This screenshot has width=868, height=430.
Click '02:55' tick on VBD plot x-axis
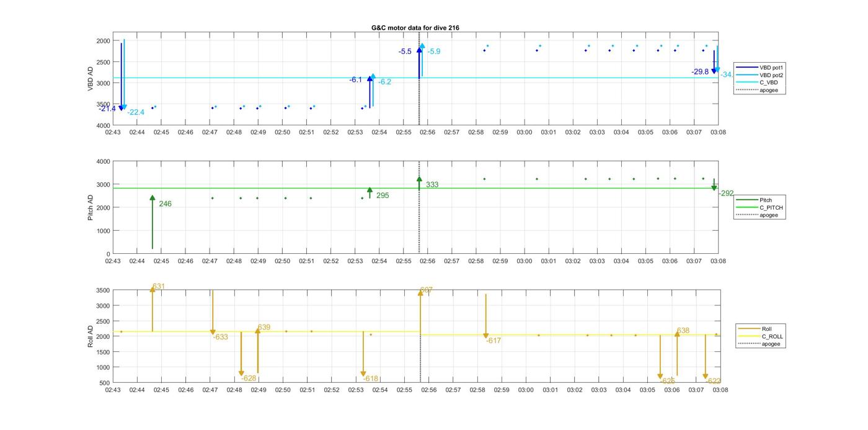pyautogui.click(x=404, y=132)
